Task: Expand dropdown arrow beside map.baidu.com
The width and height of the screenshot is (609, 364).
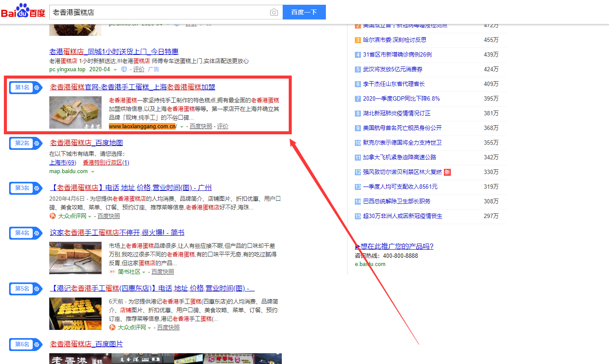Action: (92, 172)
